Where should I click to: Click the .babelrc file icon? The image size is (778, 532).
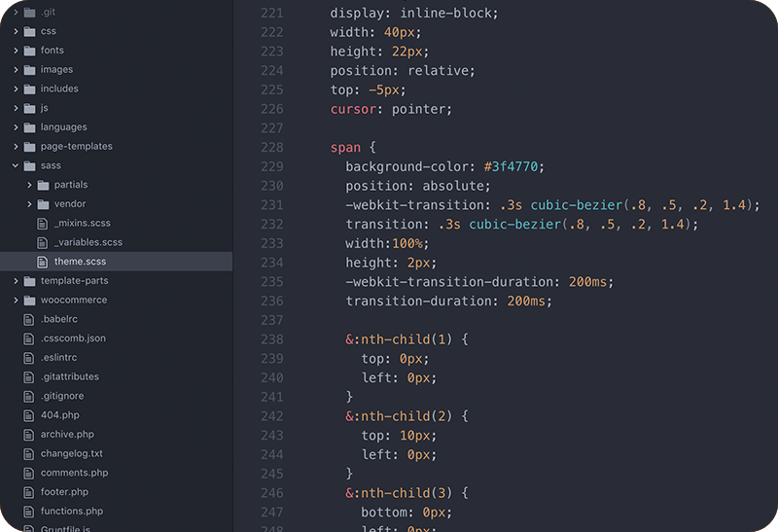coord(29,319)
